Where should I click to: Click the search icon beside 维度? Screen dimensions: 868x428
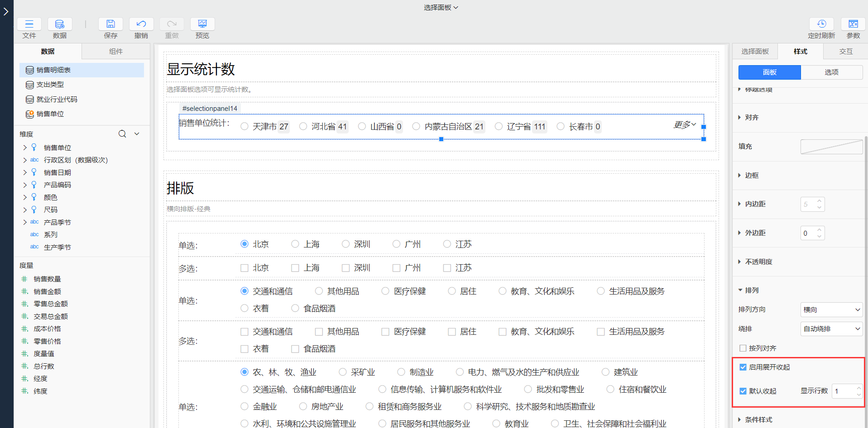tap(122, 134)
